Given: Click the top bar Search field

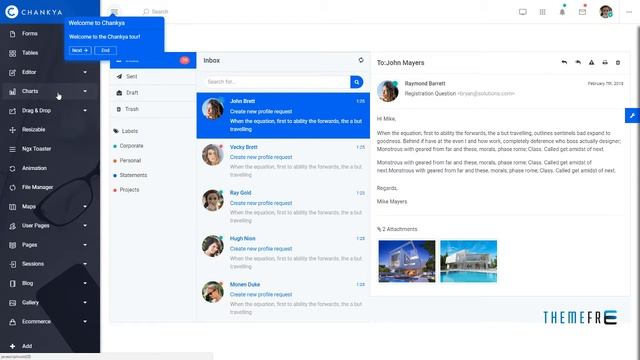Looking at the screenshot, I should [160, 12].
